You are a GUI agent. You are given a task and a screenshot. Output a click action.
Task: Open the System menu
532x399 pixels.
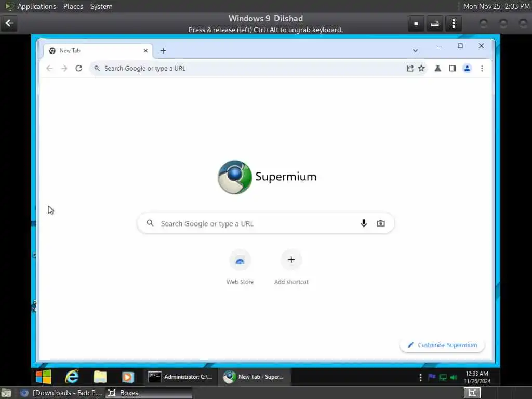(101, 6)
